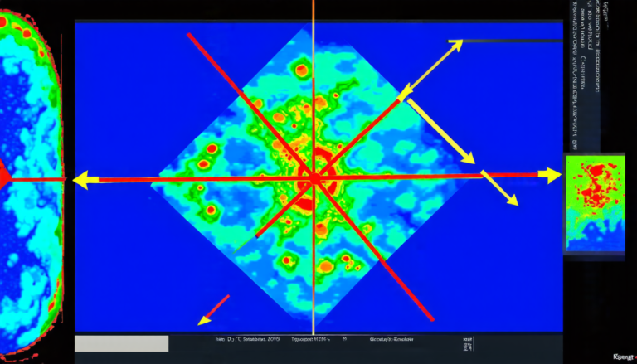Screen dimensions: 637x364
Task: Open the small heatmap thumbnail on the right
Action: point(593,202)
